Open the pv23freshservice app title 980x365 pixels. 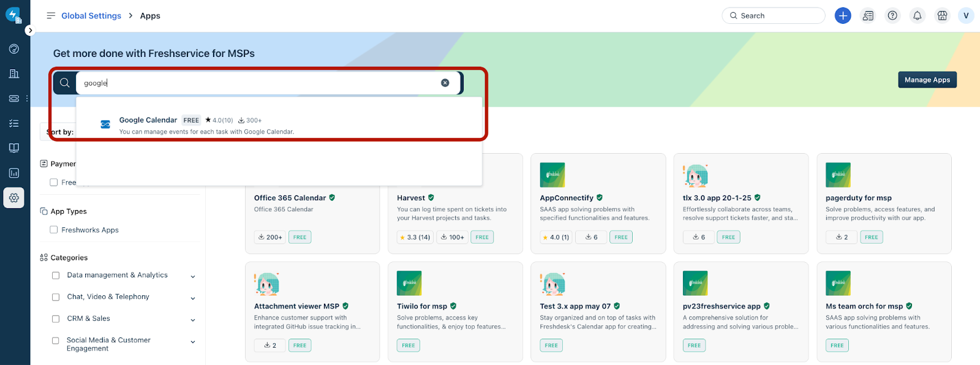tap(722, 306)
